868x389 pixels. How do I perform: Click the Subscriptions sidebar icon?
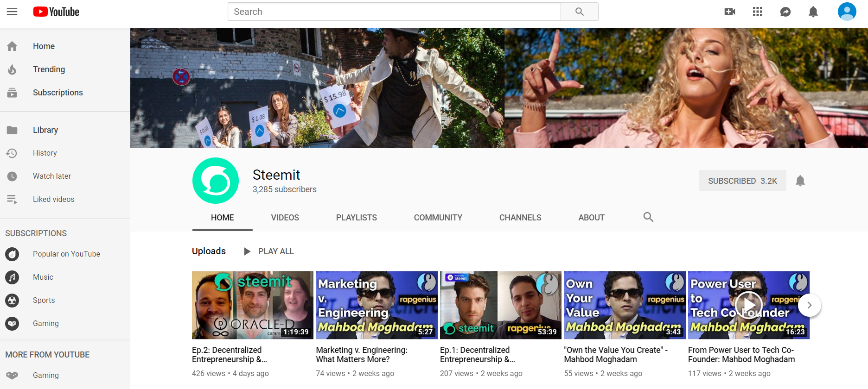(x=12, y=93)
